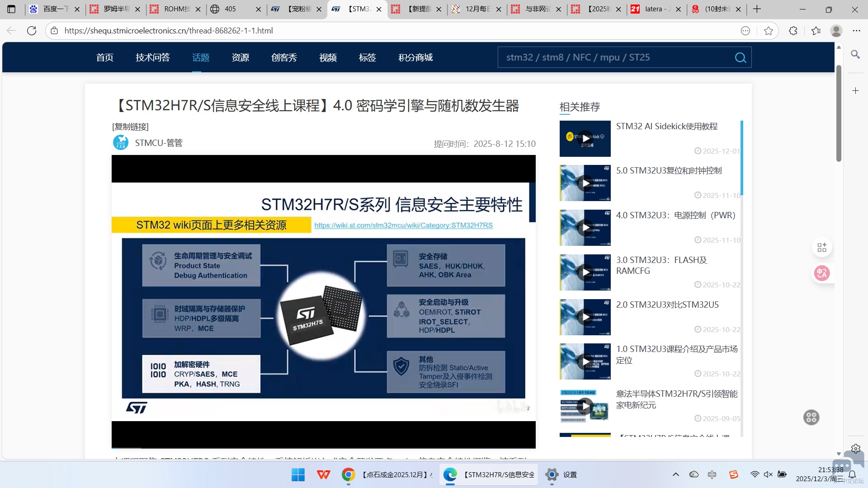Open the browser profile avatar

pos(836,31)
